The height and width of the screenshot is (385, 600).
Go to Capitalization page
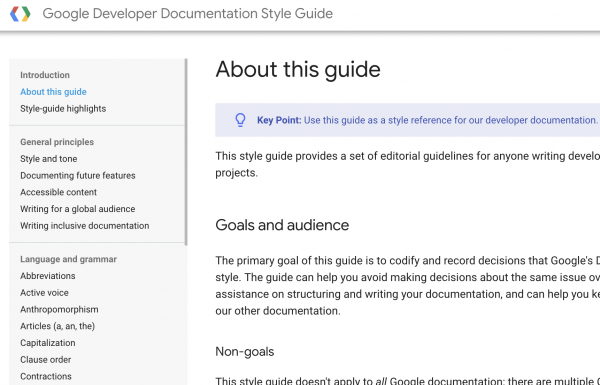pos(48,343)
